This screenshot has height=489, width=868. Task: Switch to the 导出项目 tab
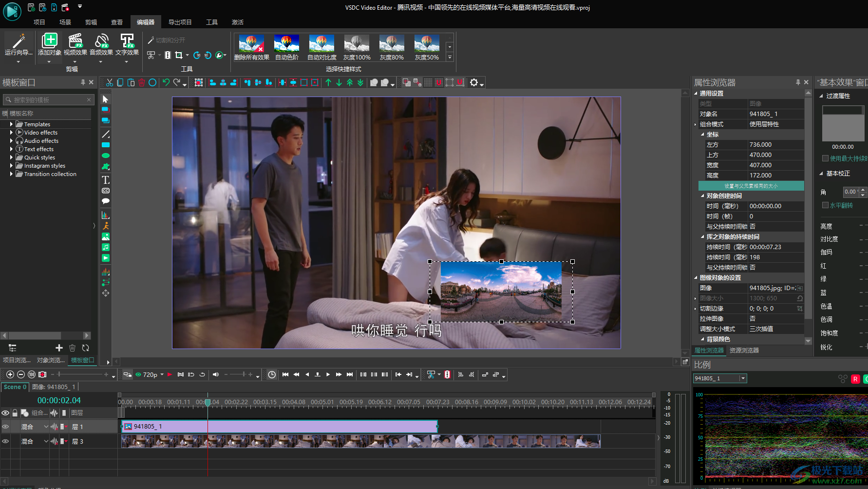(x=180, y=22)
